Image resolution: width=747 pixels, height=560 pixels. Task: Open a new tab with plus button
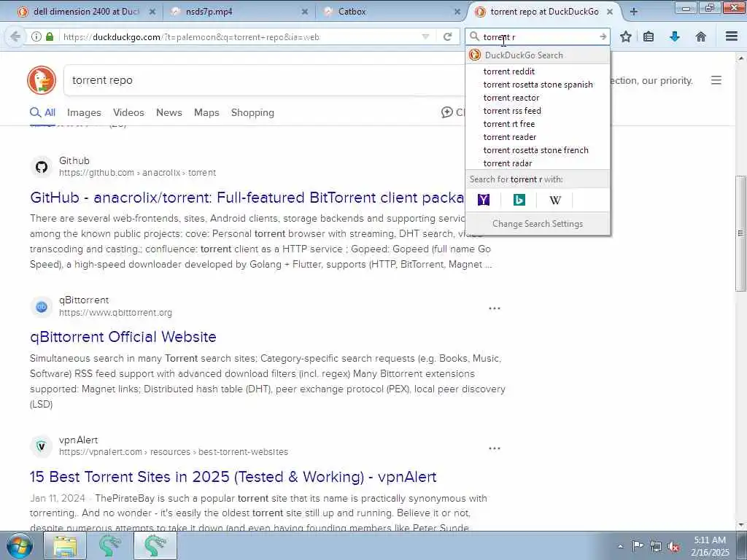point(634,12)
